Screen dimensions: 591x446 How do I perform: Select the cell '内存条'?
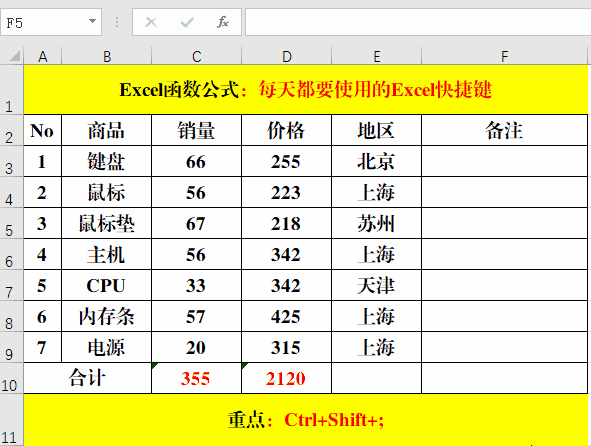[x=107, y=316]
